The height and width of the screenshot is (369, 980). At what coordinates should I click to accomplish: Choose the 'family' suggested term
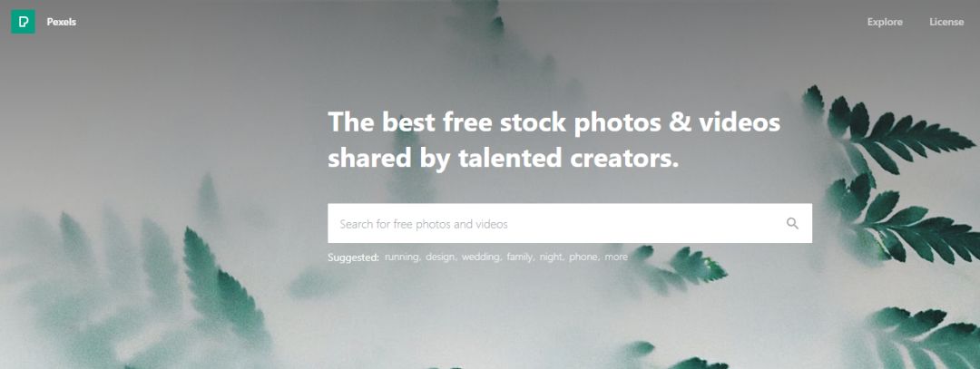pyautogui.click(x=521, y=257)
